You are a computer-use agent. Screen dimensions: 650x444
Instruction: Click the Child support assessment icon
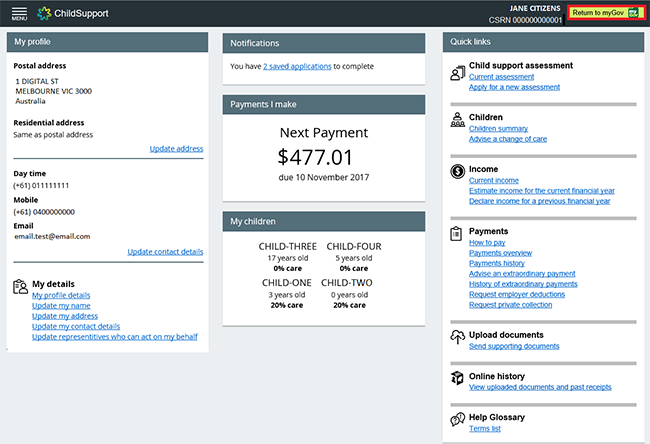pyautogui.click(x=456, y=70)
